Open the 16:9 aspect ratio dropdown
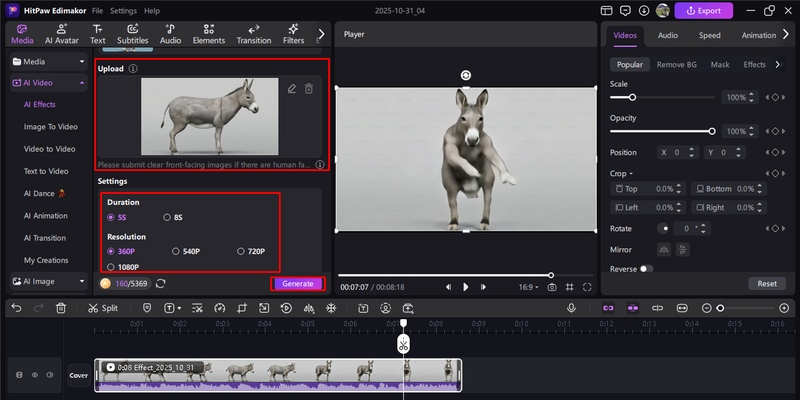The image size is (800, 400). tap(527, 287)
